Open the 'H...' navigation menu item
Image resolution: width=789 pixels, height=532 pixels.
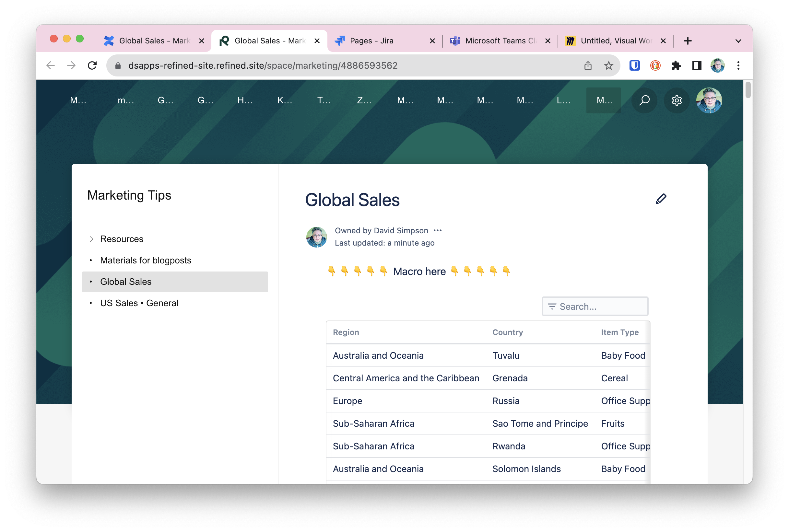pyautogui.click(x=245, y=100)
